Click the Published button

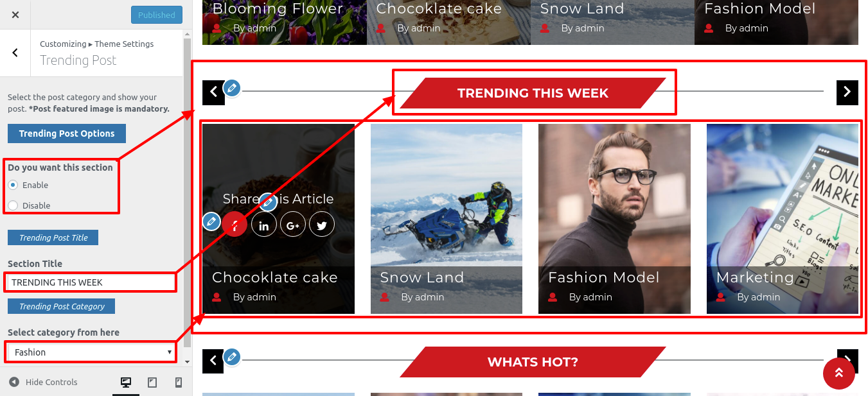point(157,15)
